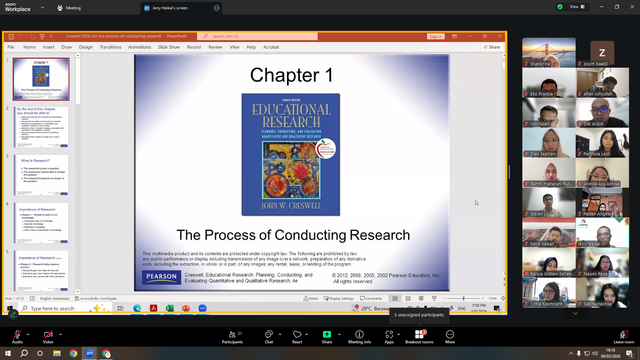This screenshot has height=360, width=640.
Task: Start Slide Show from status bar icon
Action: [434, 298]
